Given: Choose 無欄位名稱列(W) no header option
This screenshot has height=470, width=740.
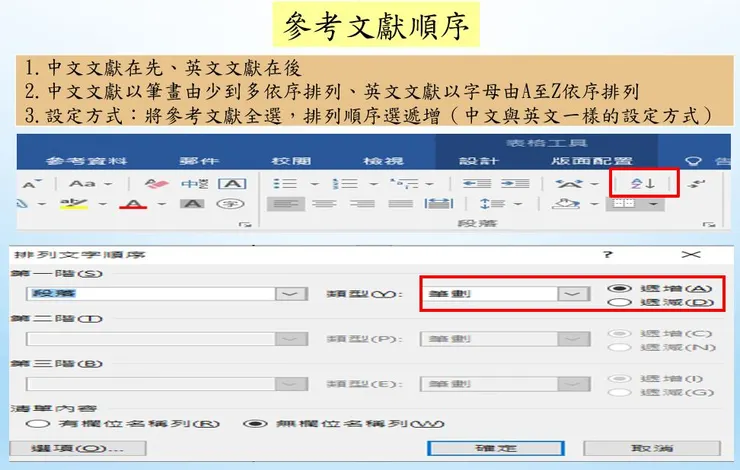Looking at the screenshot, I should point(255,424).
